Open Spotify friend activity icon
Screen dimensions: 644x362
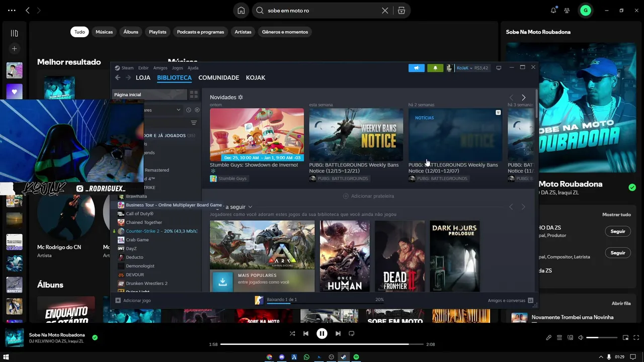[567, 10]
